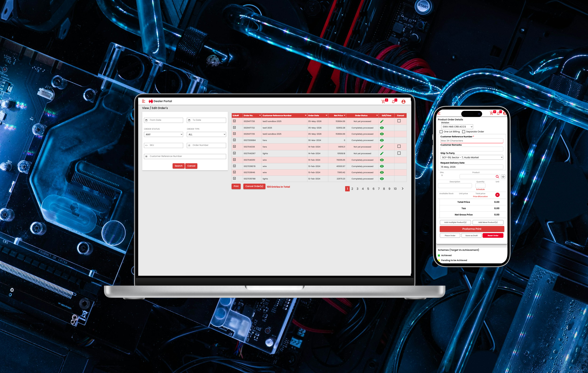Click the Request Delivery Date field
Screen dimensions: 588x373
(x=472, y=167)
